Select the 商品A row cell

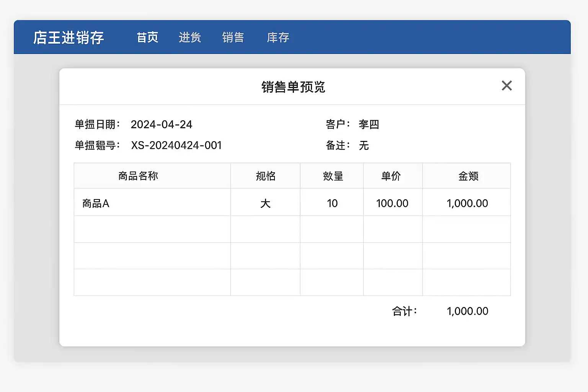(96, 203)
